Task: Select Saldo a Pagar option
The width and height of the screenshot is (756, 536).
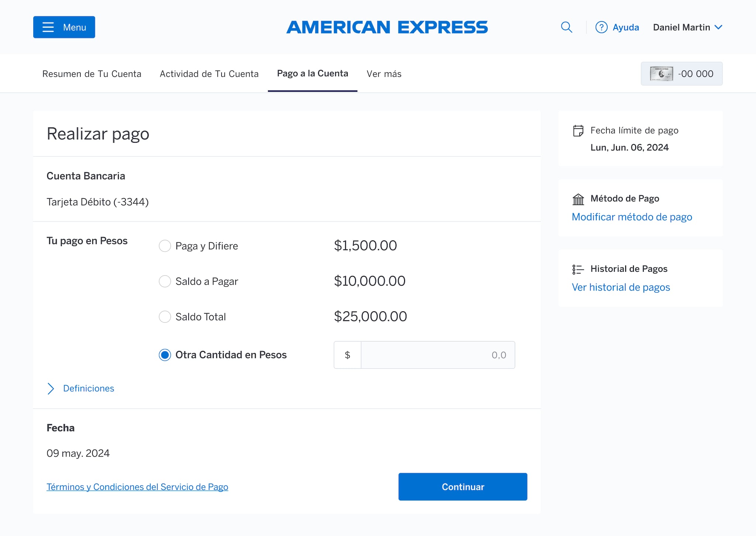Action: pos(164,281)
